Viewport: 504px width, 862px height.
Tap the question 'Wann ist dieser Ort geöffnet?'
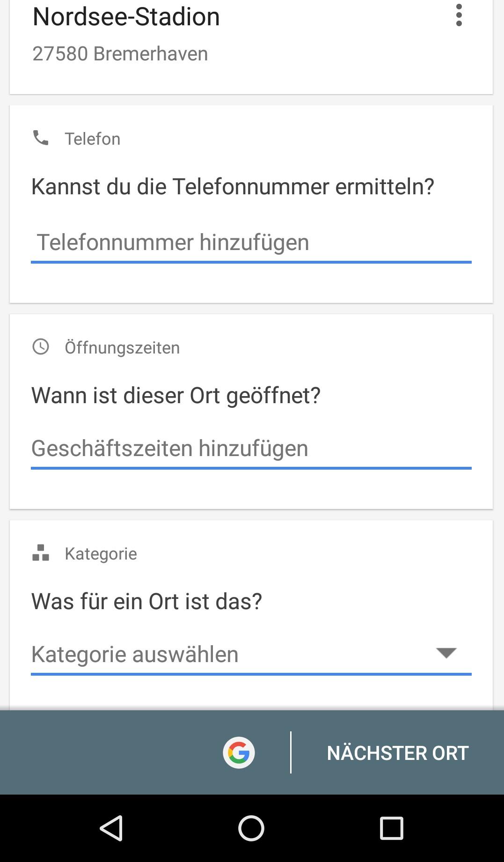click(x=176, y=396)
